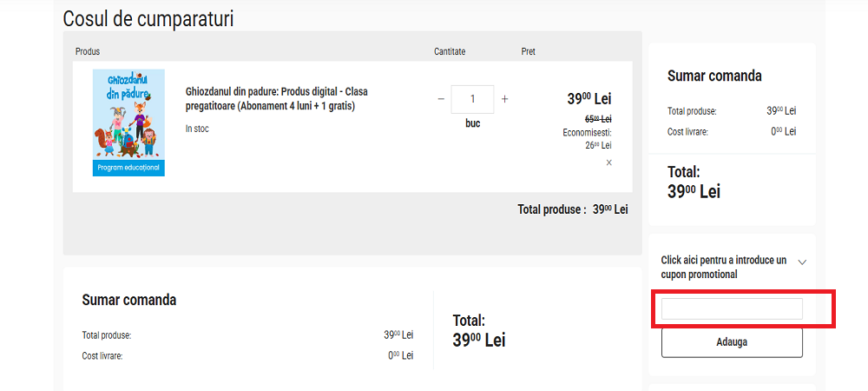This screenshot has height=391, width=868.
Task: Click the Pret column header
Action: point(528,52)
